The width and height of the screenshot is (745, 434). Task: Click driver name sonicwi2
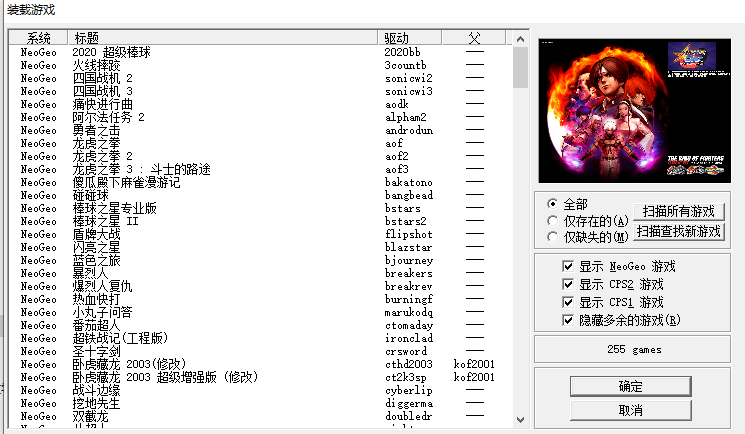coord(409,78)
